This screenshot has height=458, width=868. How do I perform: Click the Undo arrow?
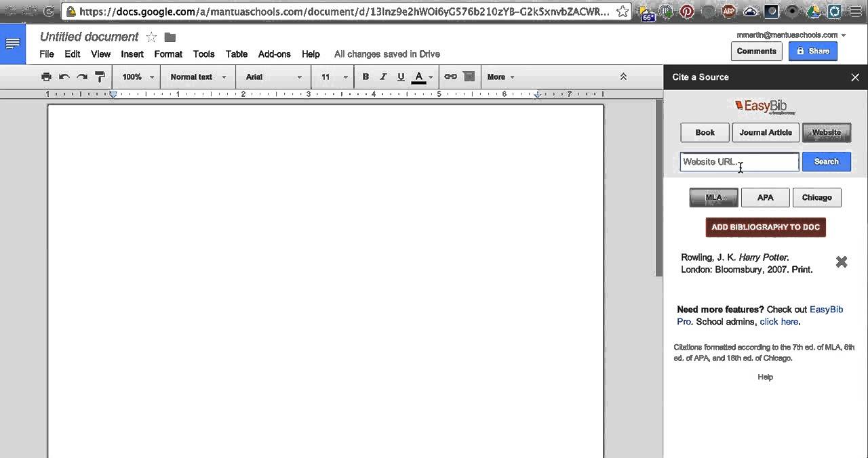point(64,77)
